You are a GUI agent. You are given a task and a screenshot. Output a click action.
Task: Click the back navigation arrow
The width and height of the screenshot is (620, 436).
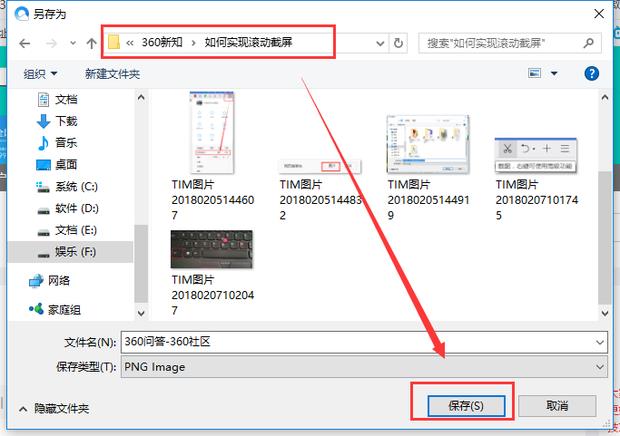pyautogui.click(x=24, y=44)
